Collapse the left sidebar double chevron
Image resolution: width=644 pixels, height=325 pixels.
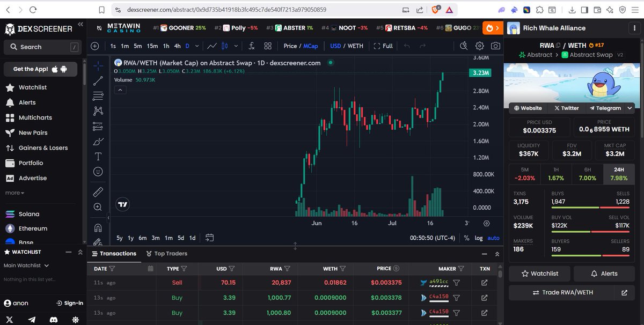80,24
